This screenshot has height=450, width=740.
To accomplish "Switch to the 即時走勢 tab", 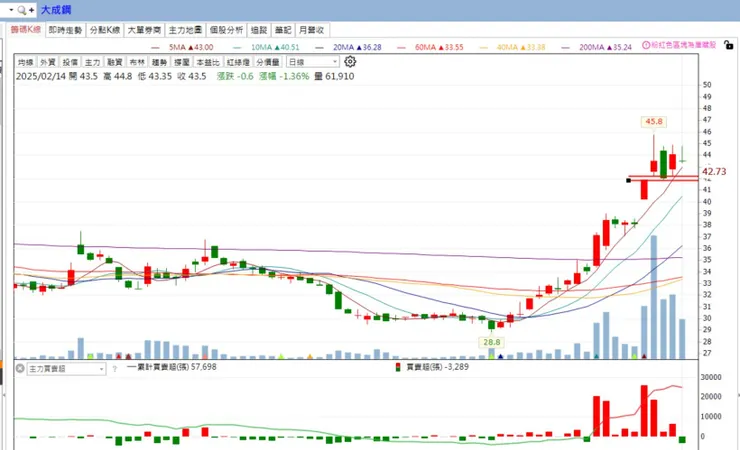I will (65, 30).
